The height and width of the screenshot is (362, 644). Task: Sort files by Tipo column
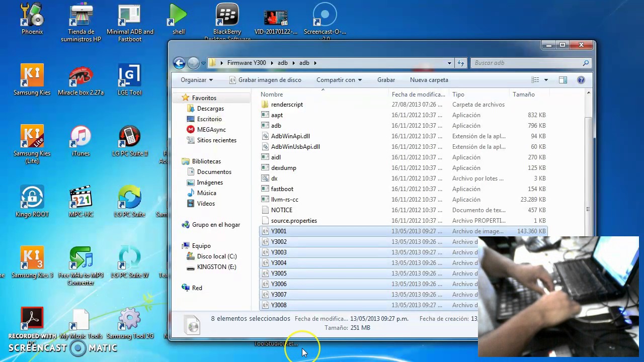[479, 95]
